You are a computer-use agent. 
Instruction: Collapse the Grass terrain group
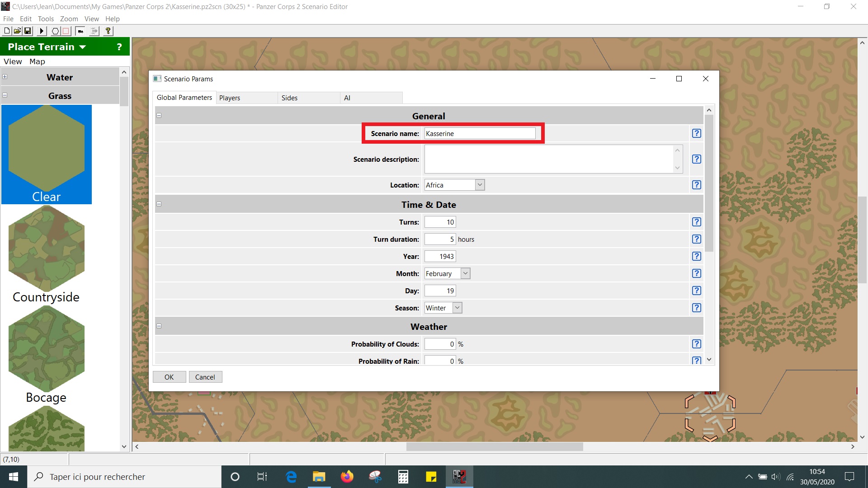[5, 95]
